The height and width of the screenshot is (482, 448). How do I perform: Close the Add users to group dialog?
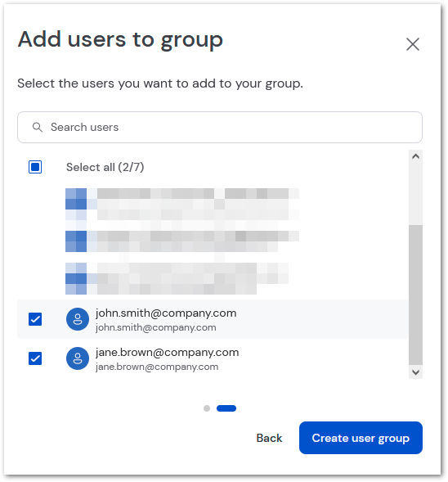point(412,44)
